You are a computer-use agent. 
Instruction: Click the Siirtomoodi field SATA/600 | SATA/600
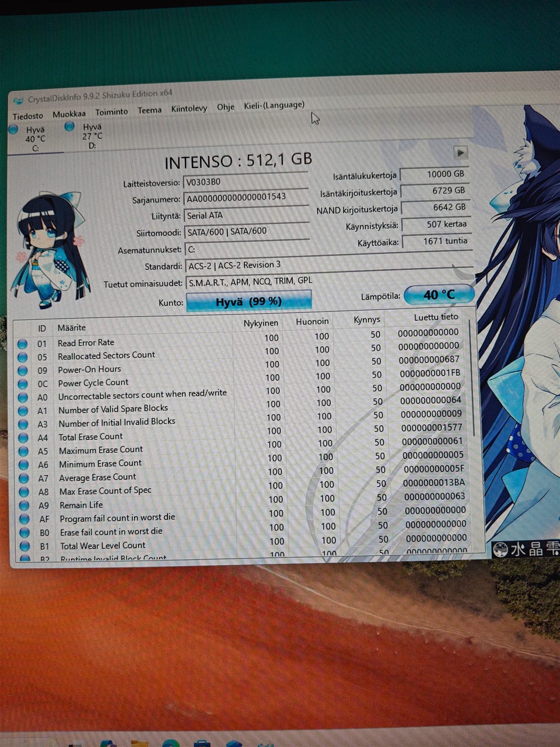247,231
